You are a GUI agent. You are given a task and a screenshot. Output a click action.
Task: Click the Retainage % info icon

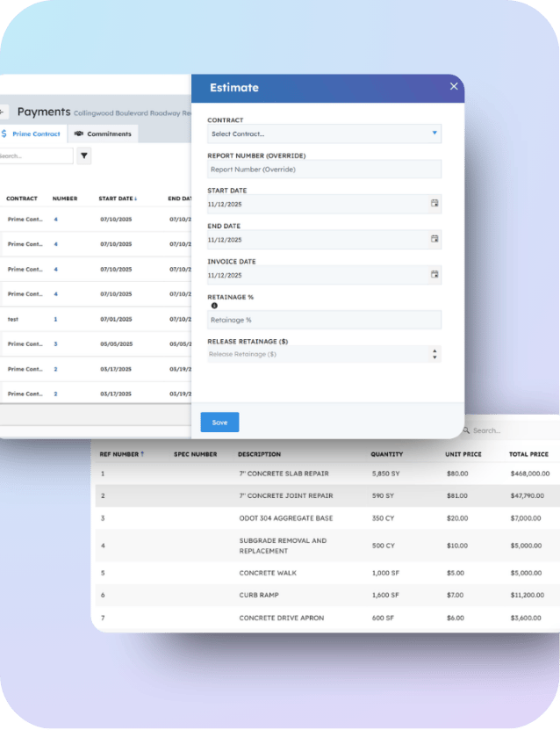[x=214, y=306]
